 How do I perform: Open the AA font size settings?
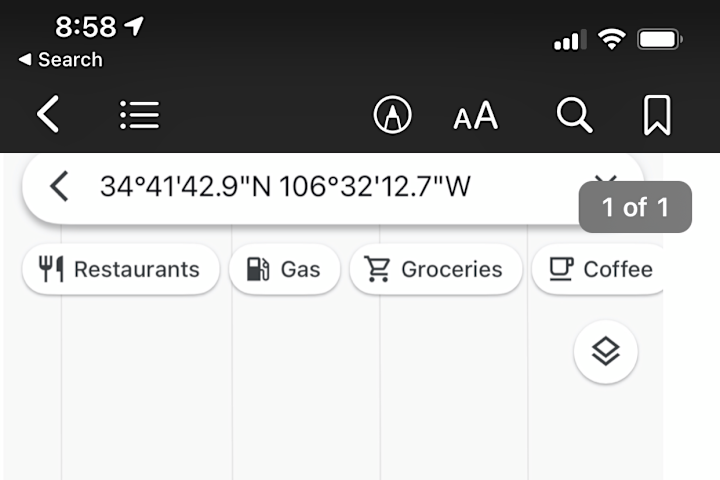point(475,115)
